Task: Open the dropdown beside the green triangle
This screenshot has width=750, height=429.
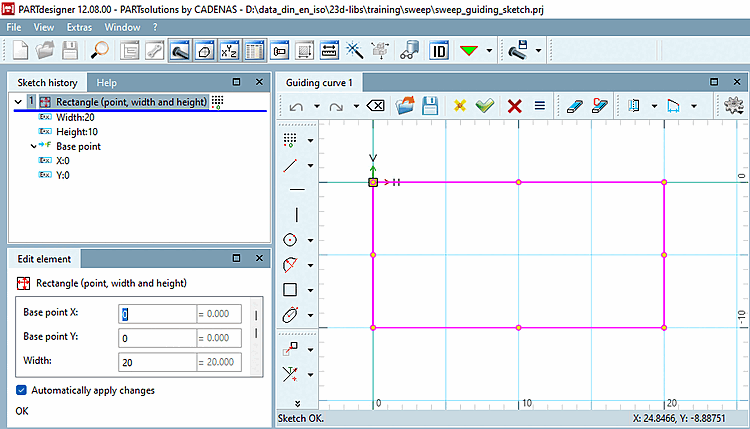Action: (x=489, y=50)
